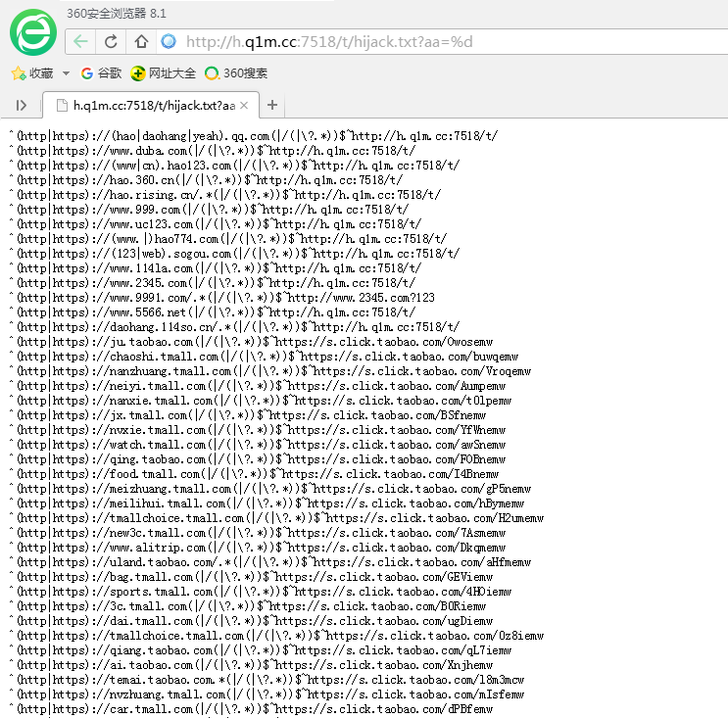Click the rule line for (123|web).sogou.com
The image size is (728, 718).
(x=234, y=254)
